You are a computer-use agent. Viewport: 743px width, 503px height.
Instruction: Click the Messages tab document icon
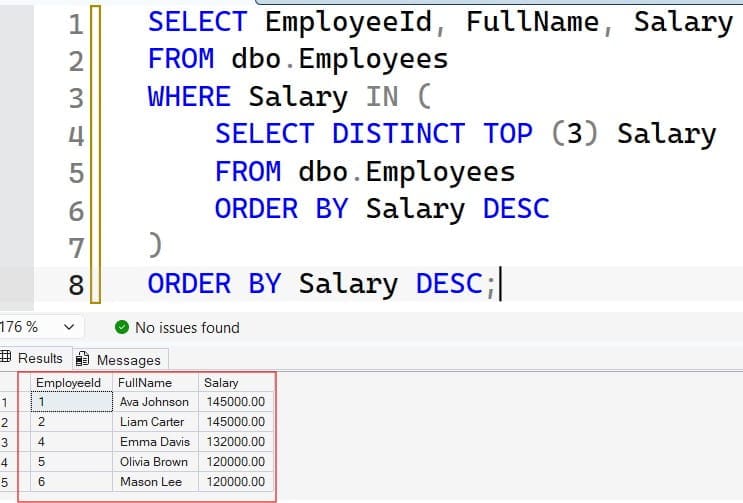(x=82, y=359)
